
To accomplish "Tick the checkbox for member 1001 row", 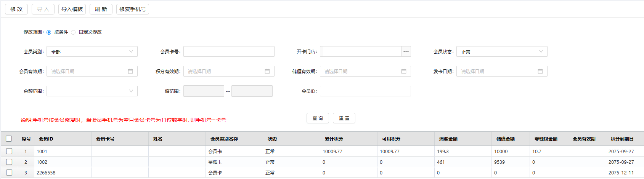I will 9,151.
